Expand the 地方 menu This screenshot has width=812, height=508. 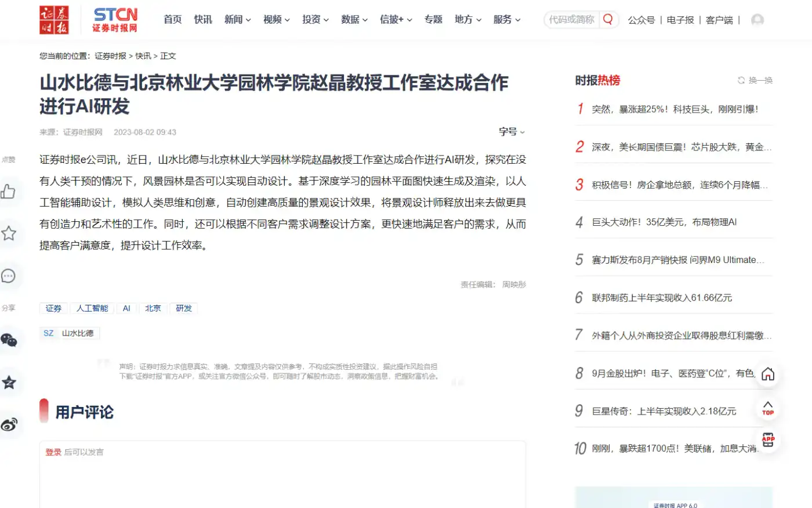click(x=468, y=19)
